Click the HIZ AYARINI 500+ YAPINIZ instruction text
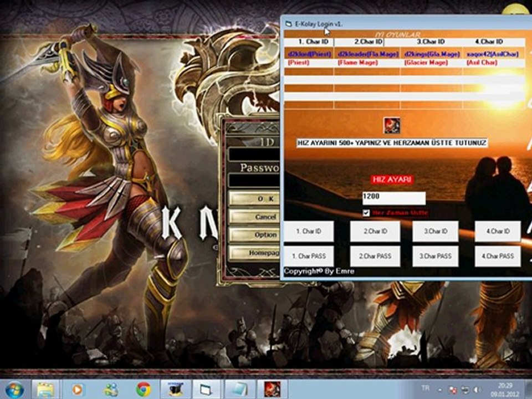This screenshot has width=532, height=399. 392,143
